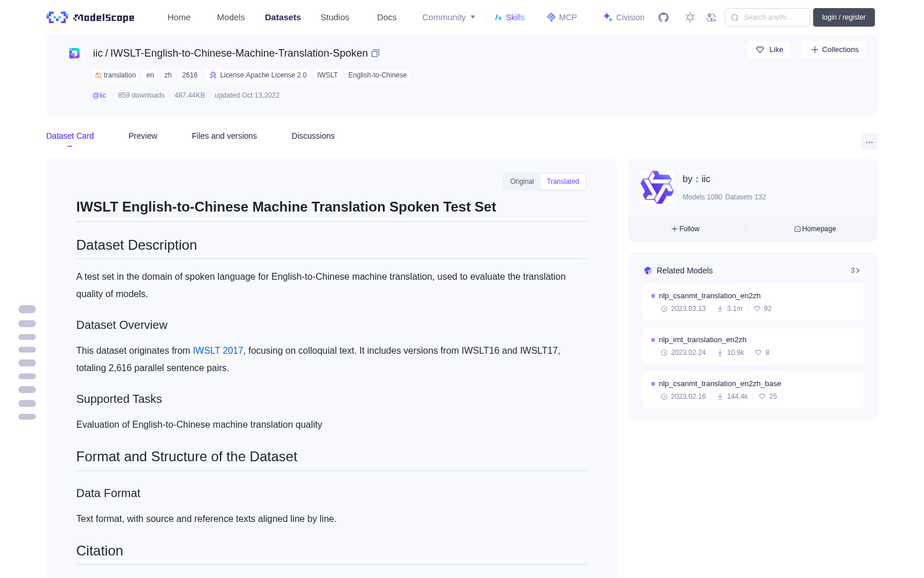
Task: Click the search magnifier icon
Action: [735, 17]
